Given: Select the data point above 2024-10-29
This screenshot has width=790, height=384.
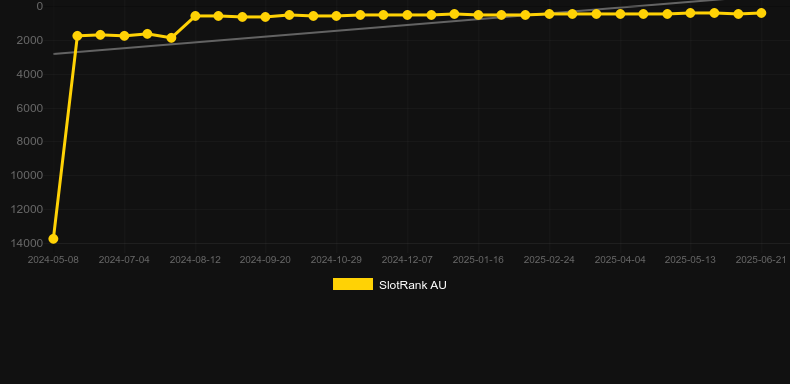Looking at the screenshot, I should [x=336, y=16].
